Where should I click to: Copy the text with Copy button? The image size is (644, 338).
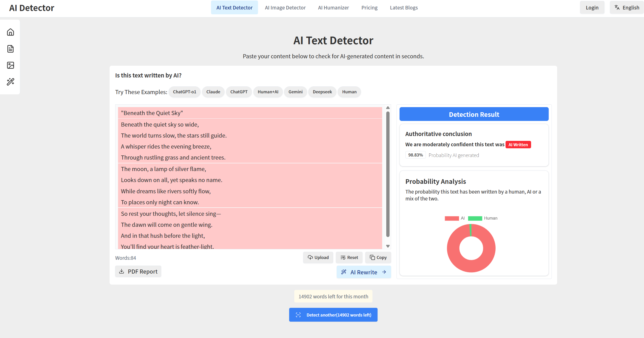(x=378, y=257)
